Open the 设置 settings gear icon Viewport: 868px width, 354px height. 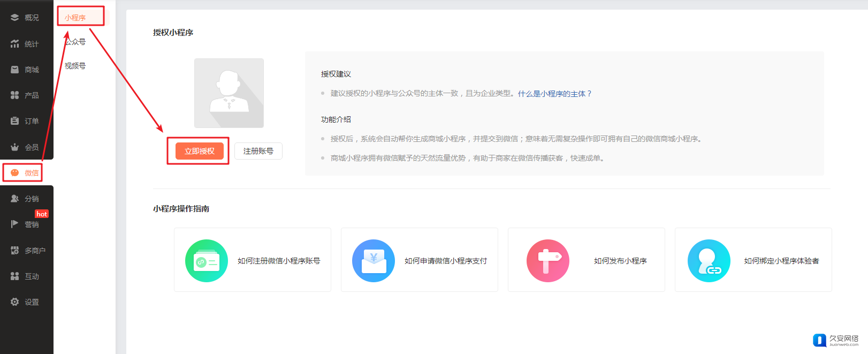click(x=14, y=302)
